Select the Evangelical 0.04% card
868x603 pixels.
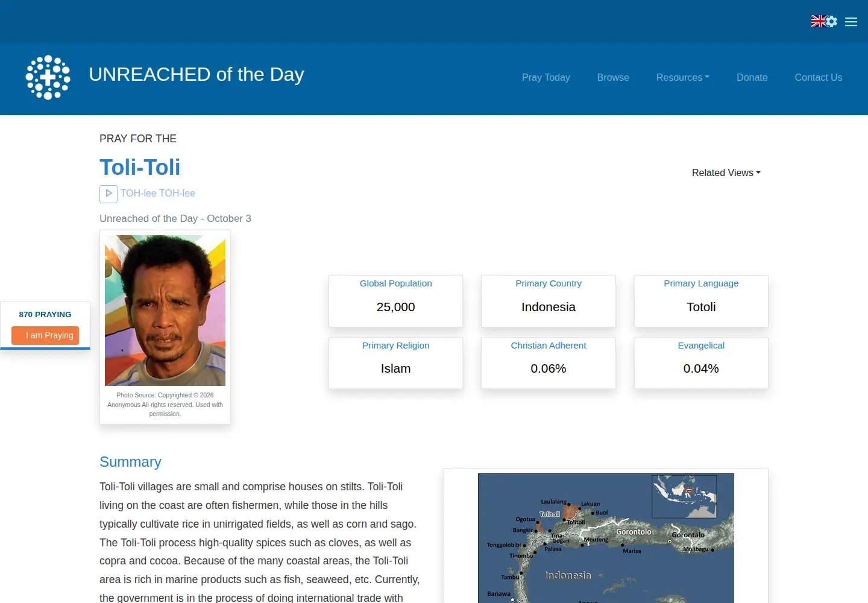[701, 362]
